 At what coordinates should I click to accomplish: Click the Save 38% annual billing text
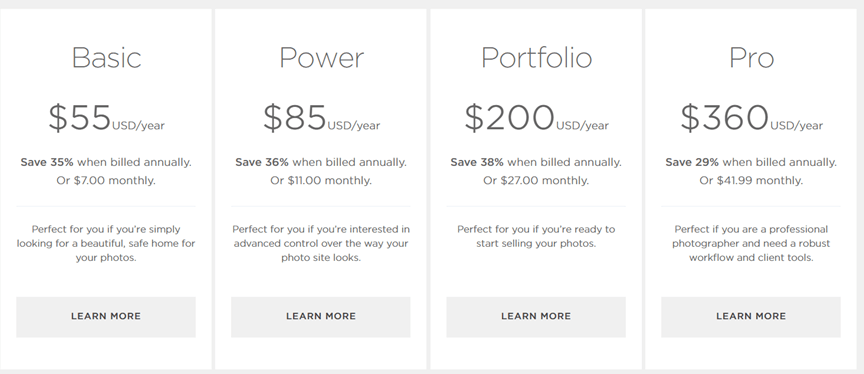pyautogui.click(x=536, y=162)
